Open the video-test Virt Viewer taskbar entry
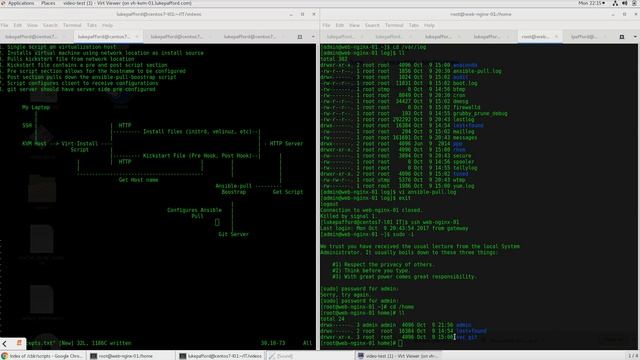This screenshot has width=640, height=360. [398, 356]
